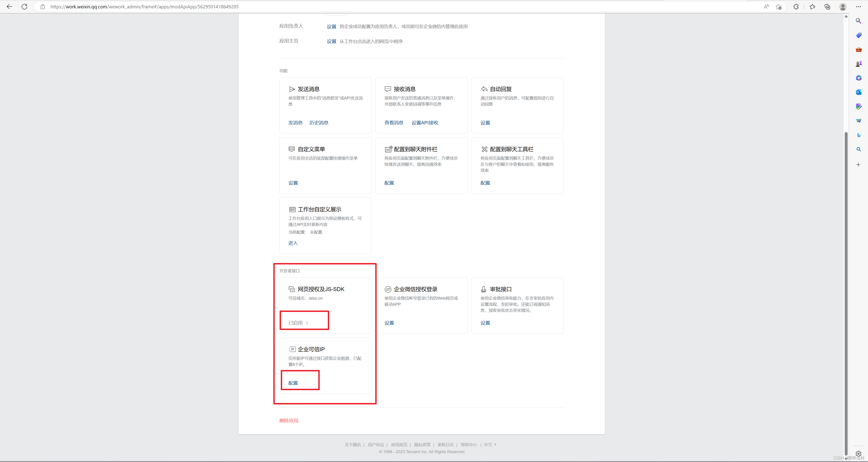This screenshot has width=868, height=462.
Task: Open 隐私政策 footer link
Action: click(x=422, y=445)
